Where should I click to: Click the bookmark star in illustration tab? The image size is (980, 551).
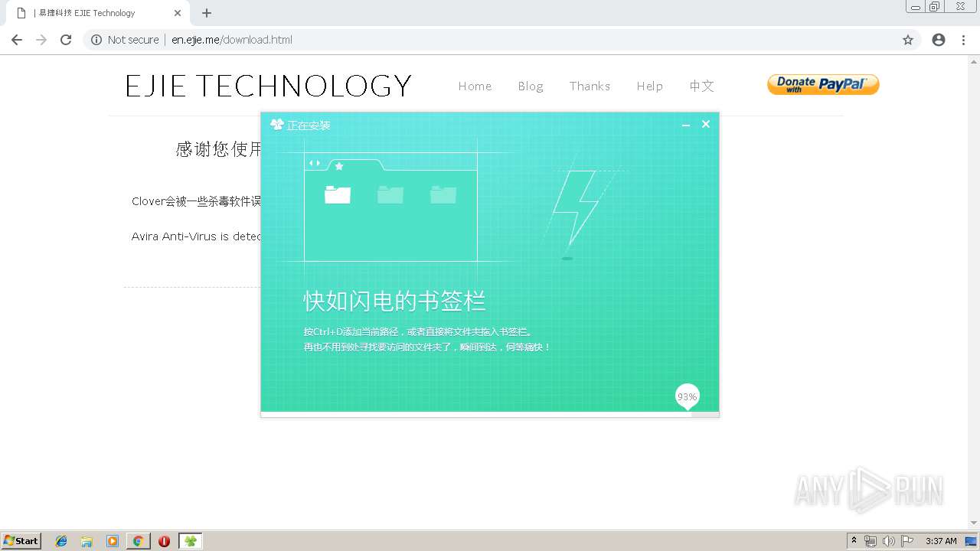(x=339, y=166)
